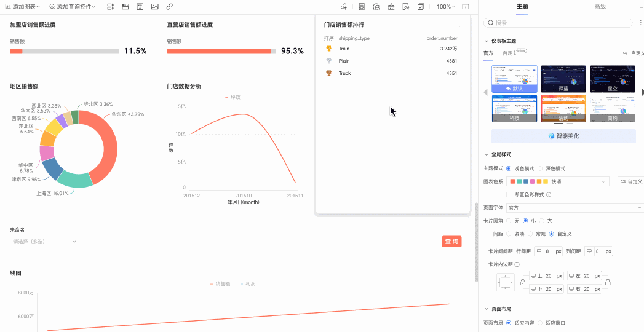Image resolution: width=644 pixels, height=332 pixels.
Task: Click the document notes icon in top toolbar
Action: coord(362,7)
